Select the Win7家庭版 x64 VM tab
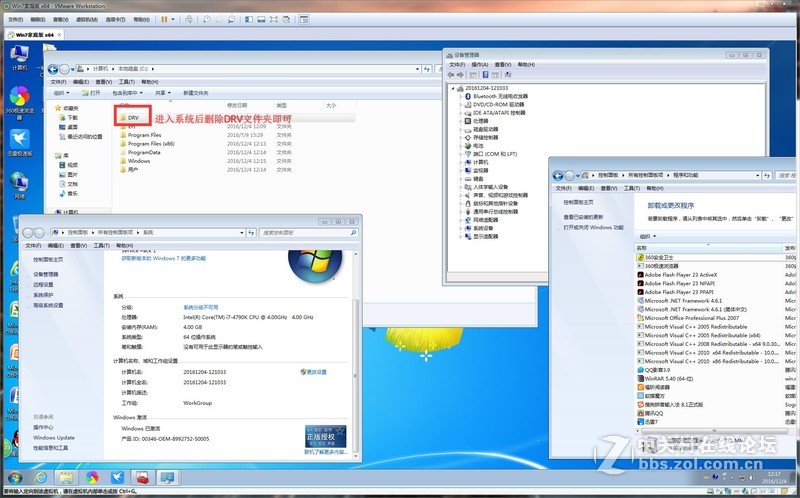 [34, 35]
